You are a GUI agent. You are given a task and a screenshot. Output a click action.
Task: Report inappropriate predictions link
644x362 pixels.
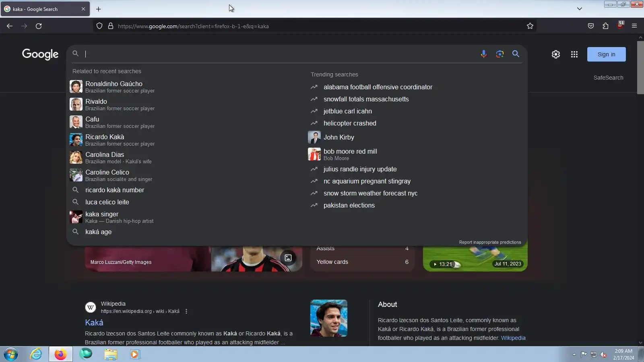490,242
